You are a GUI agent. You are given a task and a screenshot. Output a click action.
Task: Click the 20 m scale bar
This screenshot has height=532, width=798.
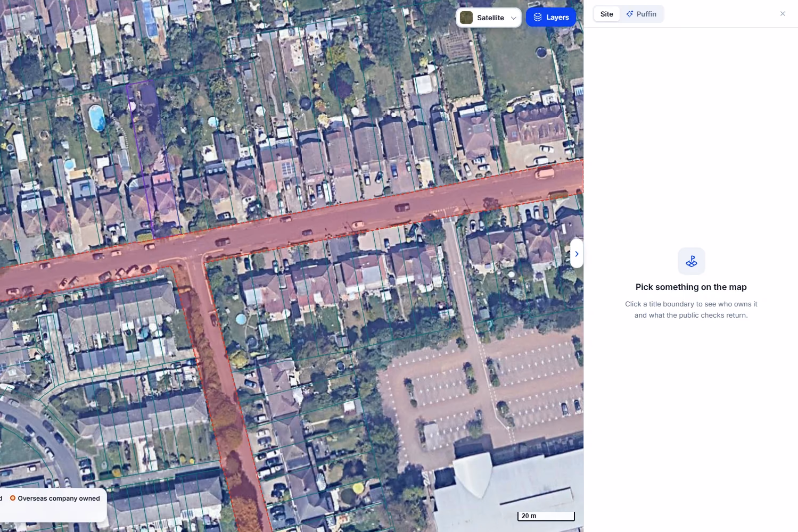coord(546,516)
